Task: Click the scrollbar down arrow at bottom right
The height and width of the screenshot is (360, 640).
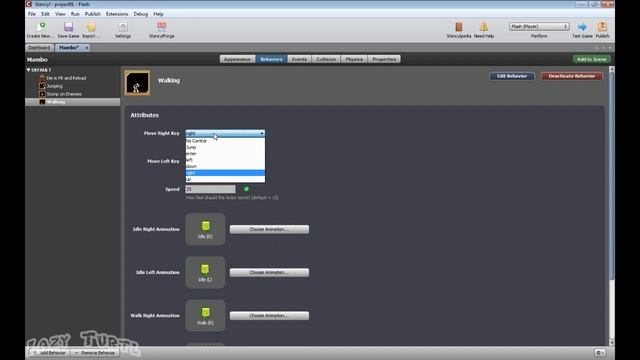Action: coord(611,342)
